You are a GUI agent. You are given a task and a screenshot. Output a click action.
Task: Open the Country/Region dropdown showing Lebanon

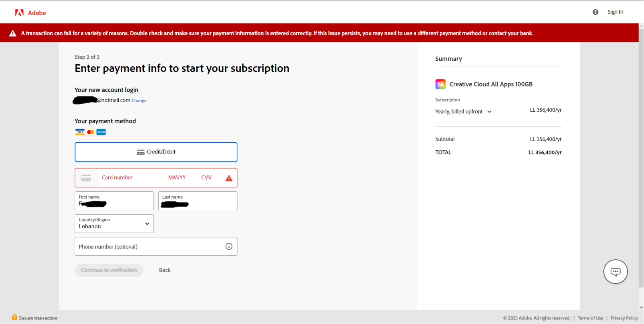114,224
